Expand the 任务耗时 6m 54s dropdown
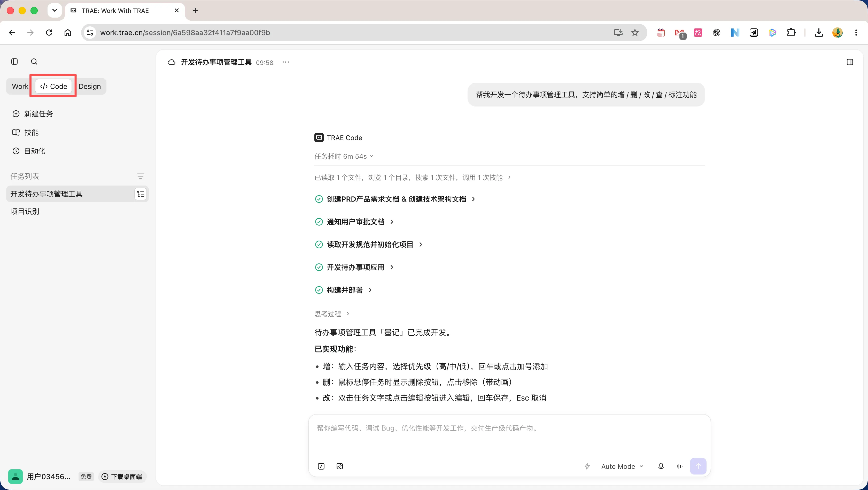This screenshot has height=490, width=868. pos(344,156)
